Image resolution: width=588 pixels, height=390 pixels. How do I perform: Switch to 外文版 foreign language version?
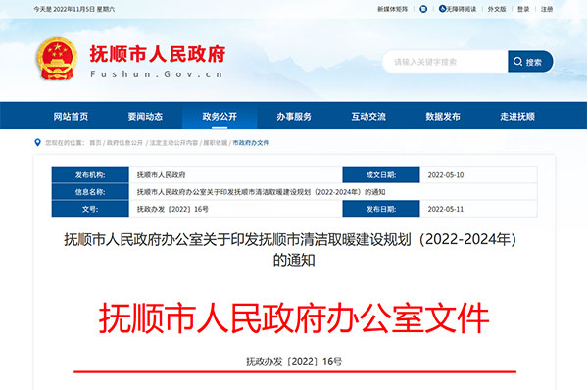(497, 9)
